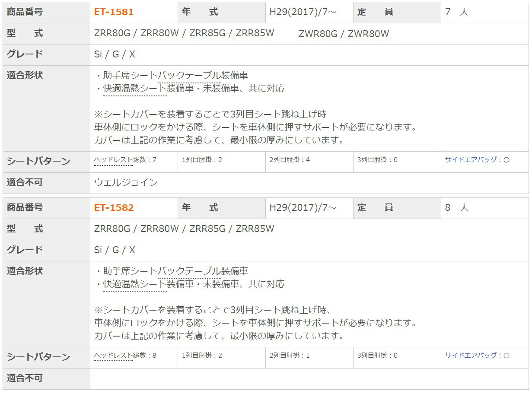Click ヘッドレスト総数：8 underlined term
Image resolution: width=532 pixels, height=394 pixels.
tap(114, 356)
